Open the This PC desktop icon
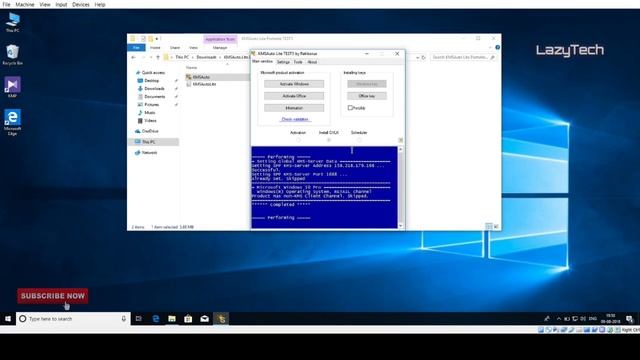Screen dimensions: 640x360 pyautogui.click(x=13, y=22)
